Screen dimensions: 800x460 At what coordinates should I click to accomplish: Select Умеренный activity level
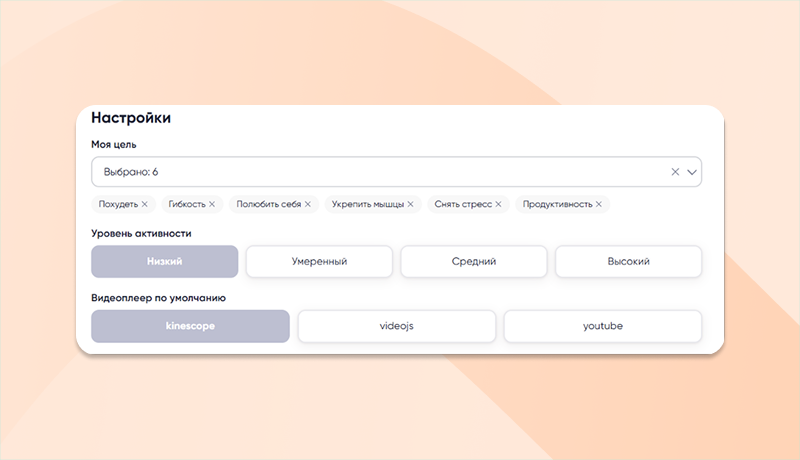319,262
